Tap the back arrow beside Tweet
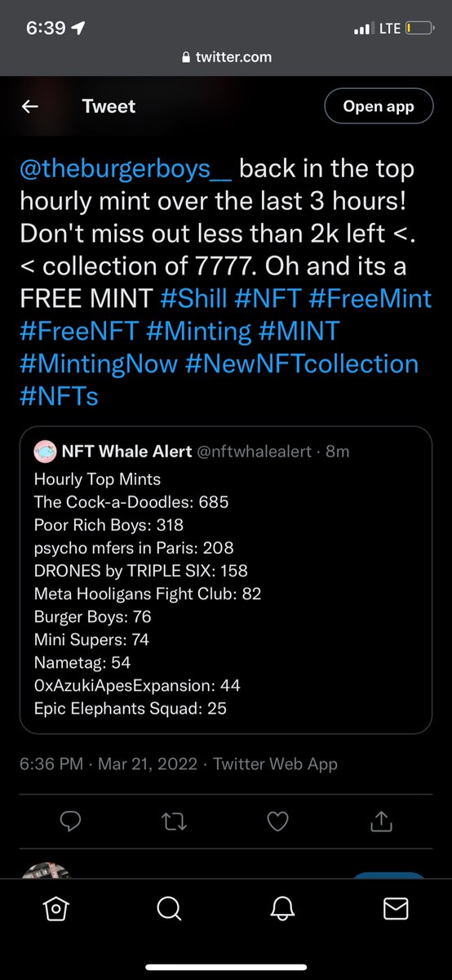Screen dimensions: 452x980 [30, 106]
